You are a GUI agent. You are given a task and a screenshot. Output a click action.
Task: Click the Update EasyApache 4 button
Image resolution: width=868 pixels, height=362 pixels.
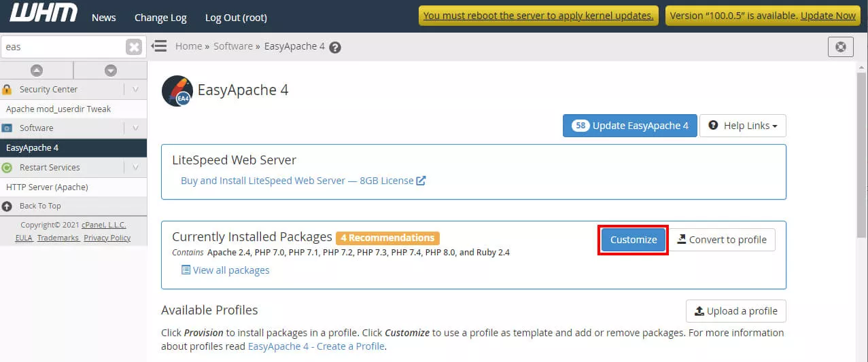coord(630,126)
